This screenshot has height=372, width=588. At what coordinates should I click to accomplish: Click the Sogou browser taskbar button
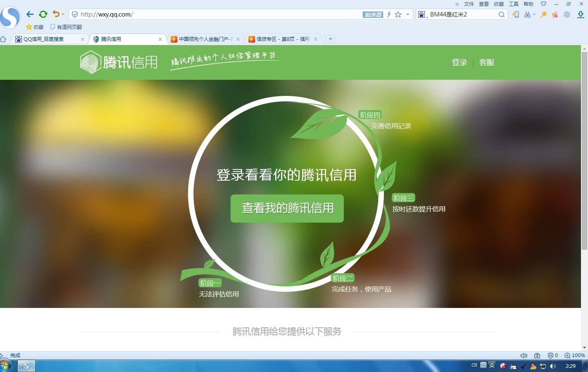pyautogui.click(x=26, y=366)
